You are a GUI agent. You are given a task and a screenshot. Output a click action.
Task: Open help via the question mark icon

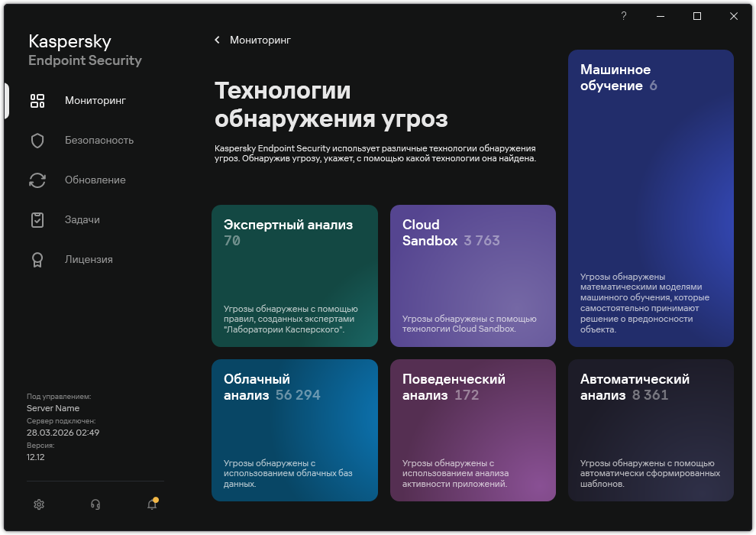point(623,16)
